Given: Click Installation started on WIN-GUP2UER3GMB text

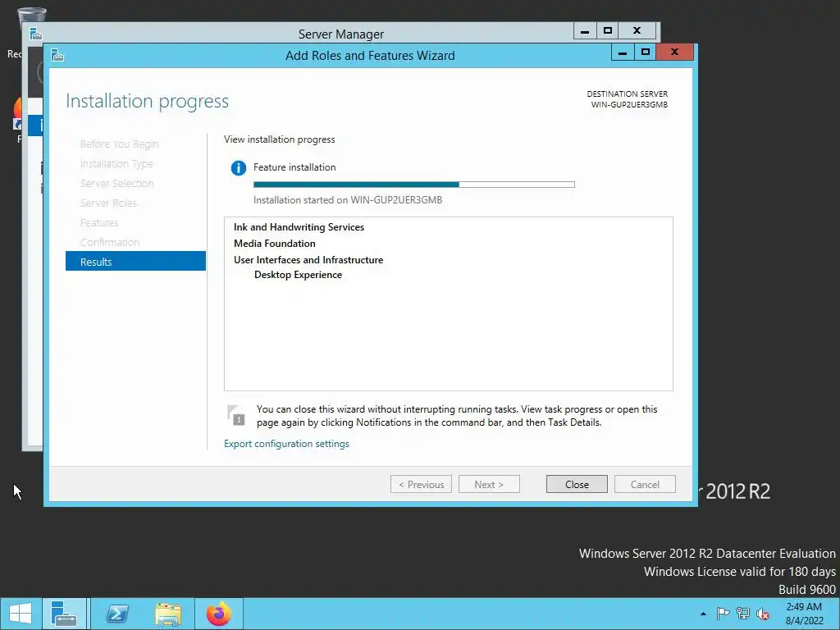Looking at the screenshot, I should (348, 200).
